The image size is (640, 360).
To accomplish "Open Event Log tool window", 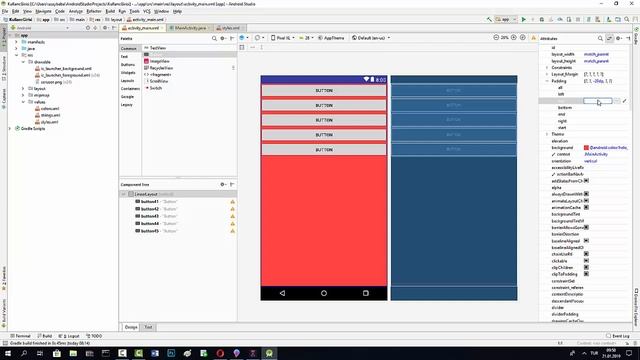I will [x=618, y=336].
